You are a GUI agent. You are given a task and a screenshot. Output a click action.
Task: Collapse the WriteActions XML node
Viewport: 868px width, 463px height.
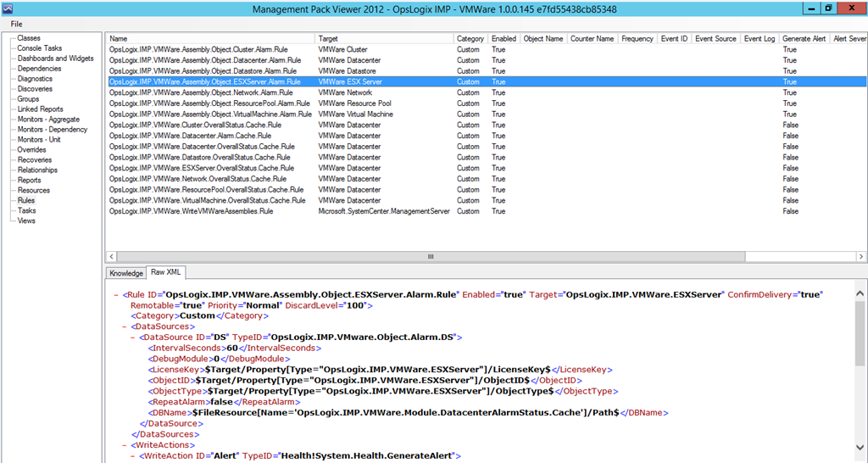(x=125, y=445)
